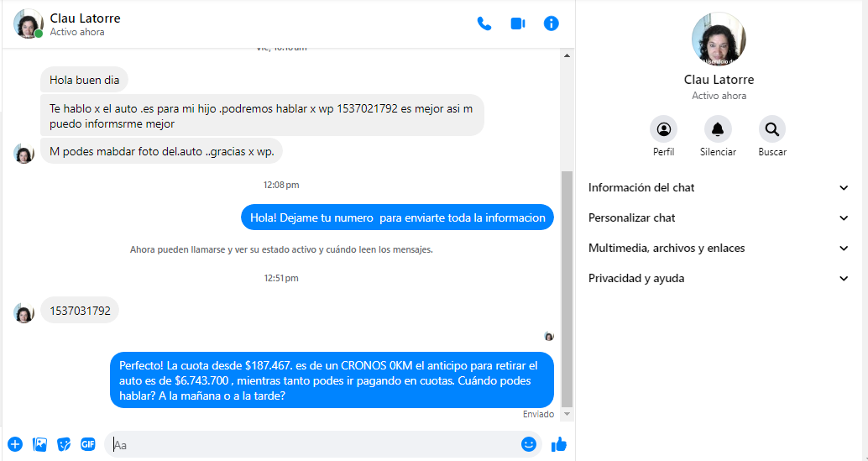This screenshot has width=868, height=461.
Task: Choose a sticker to send
Action: pyautogui.click(x=64, y=444)
